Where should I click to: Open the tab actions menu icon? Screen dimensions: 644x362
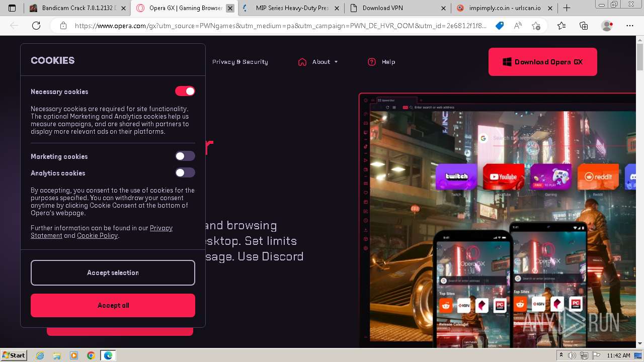[x=12, y=8]
